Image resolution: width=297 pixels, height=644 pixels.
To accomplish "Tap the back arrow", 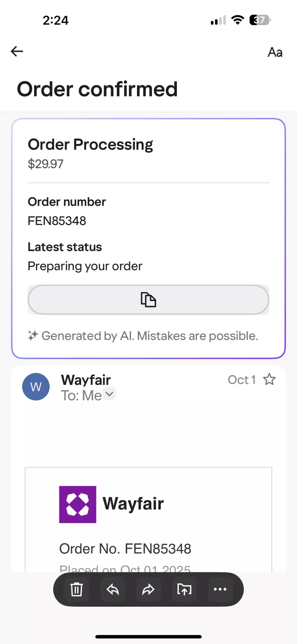I will pyautogui.click(x=17, y=51).
